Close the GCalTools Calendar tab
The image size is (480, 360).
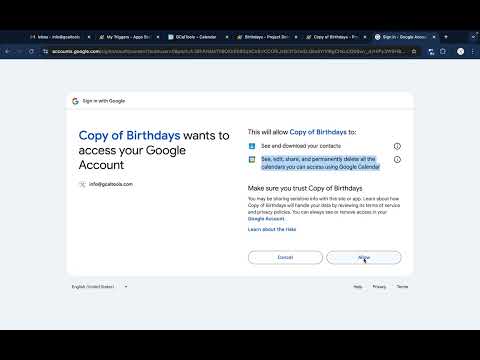227,37
